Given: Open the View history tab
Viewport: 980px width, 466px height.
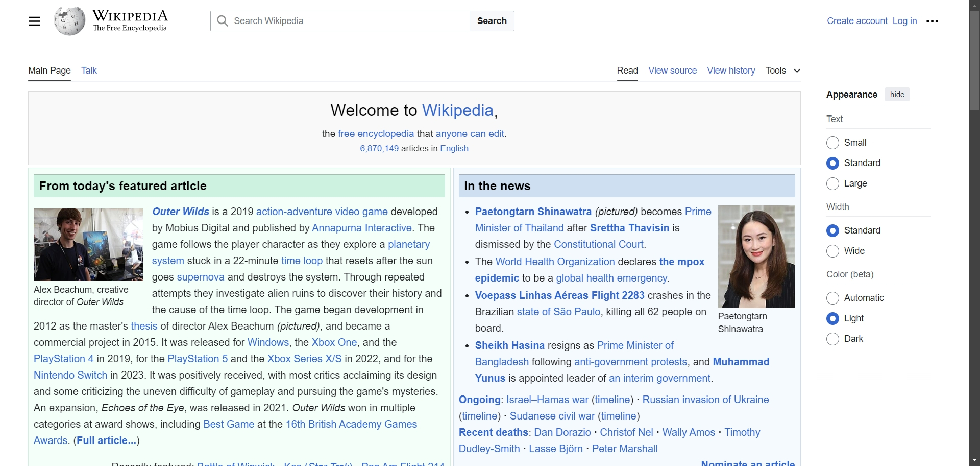Looking at the screenshot, I should 731,71.
